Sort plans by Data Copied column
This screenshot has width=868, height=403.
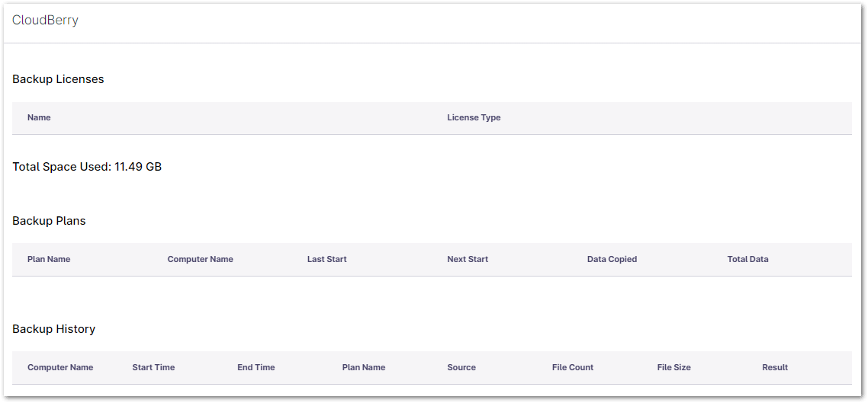[x=612, y=260]
